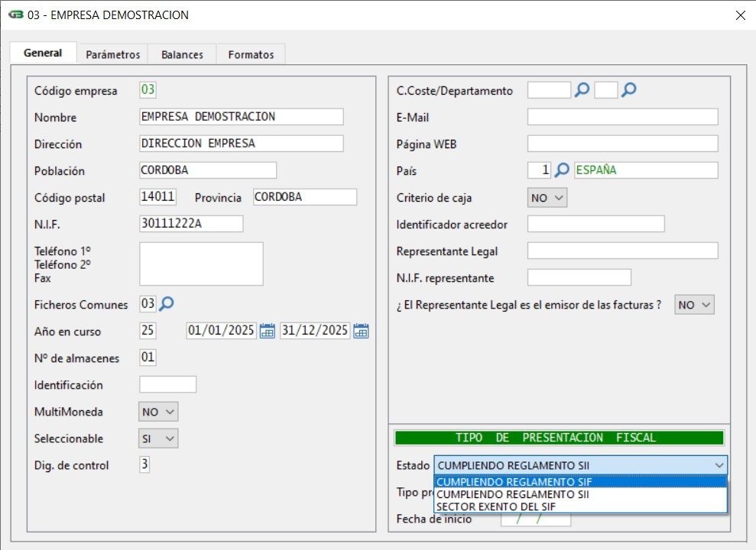The width and height of the screenshot is (756, 550).
Task: Click the Fecha de inicio date field
Action: (536, 519)
